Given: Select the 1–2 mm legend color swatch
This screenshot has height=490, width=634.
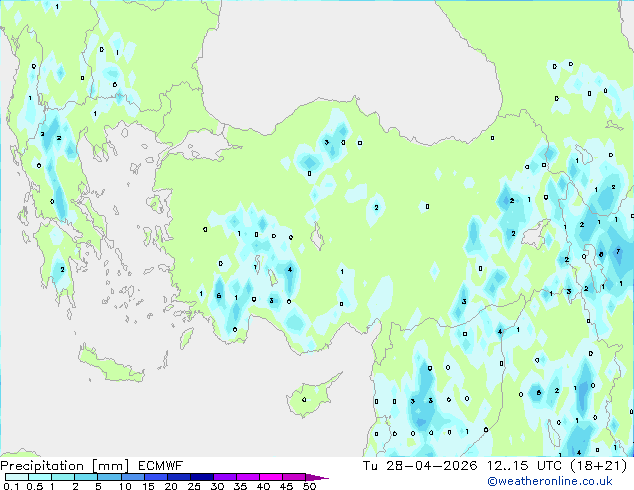Looking at the screenshot, I should coord(63,477).
